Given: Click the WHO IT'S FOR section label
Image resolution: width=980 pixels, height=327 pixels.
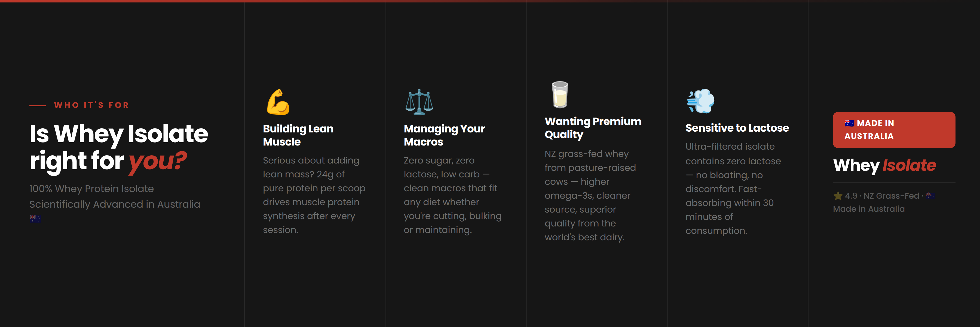Looking at the screenshot, I should click(91, 105).
